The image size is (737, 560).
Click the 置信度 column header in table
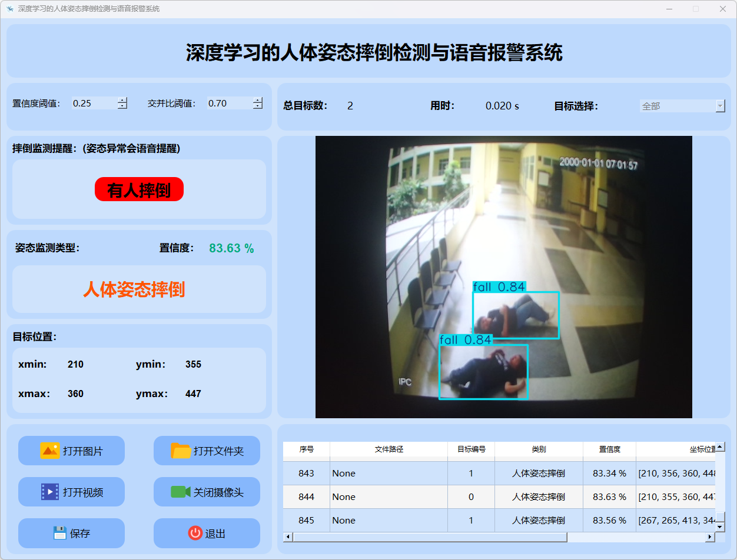click(609, 449)
